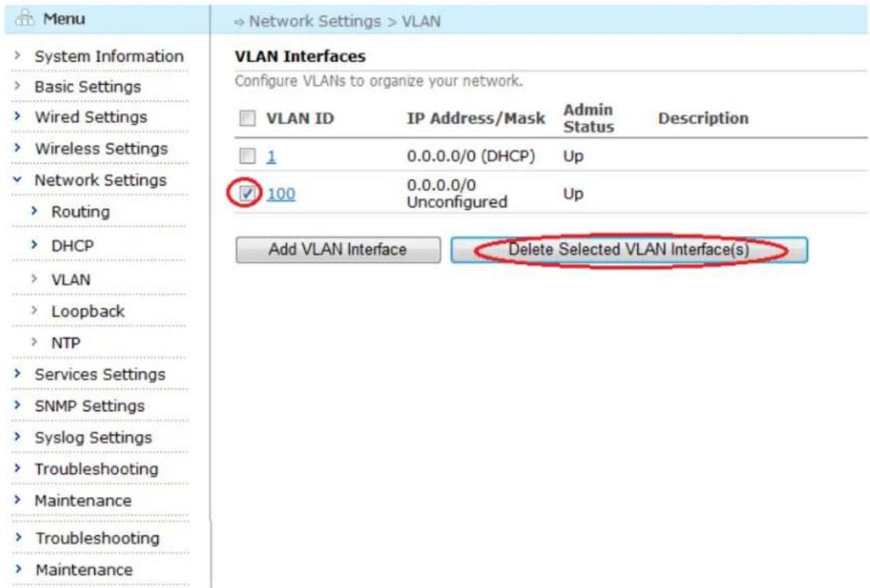Expand Basic Settings chevron
Image resolution: width=870 pixels, height=588 pixels.
click(x=17, y=86)
